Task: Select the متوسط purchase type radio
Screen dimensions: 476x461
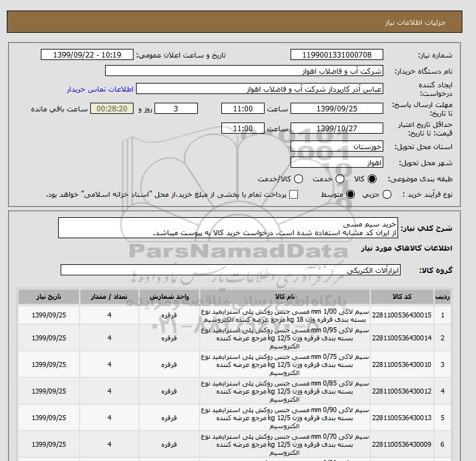Action: (351, 194)
